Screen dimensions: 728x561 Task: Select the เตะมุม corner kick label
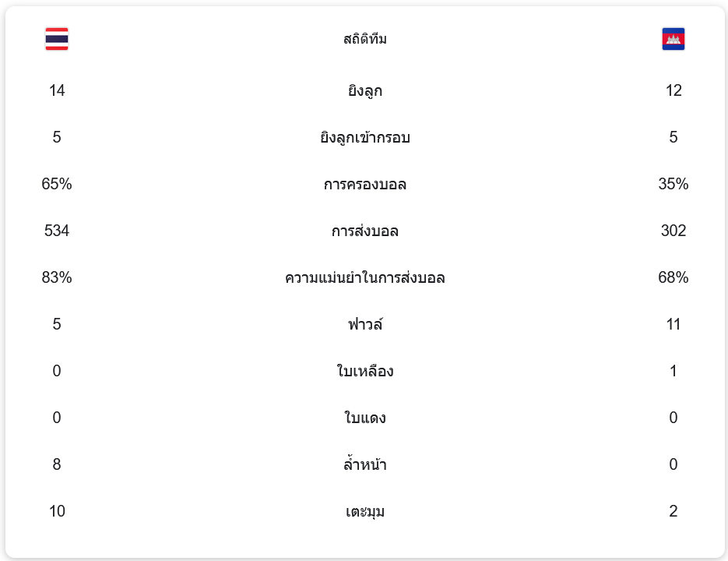[x=364, y=512]
